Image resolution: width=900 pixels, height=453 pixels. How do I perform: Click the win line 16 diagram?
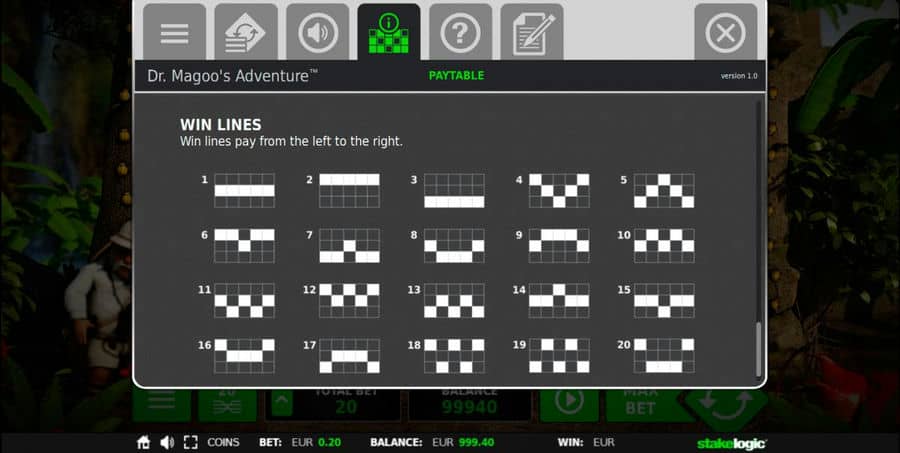click(245, 356)
